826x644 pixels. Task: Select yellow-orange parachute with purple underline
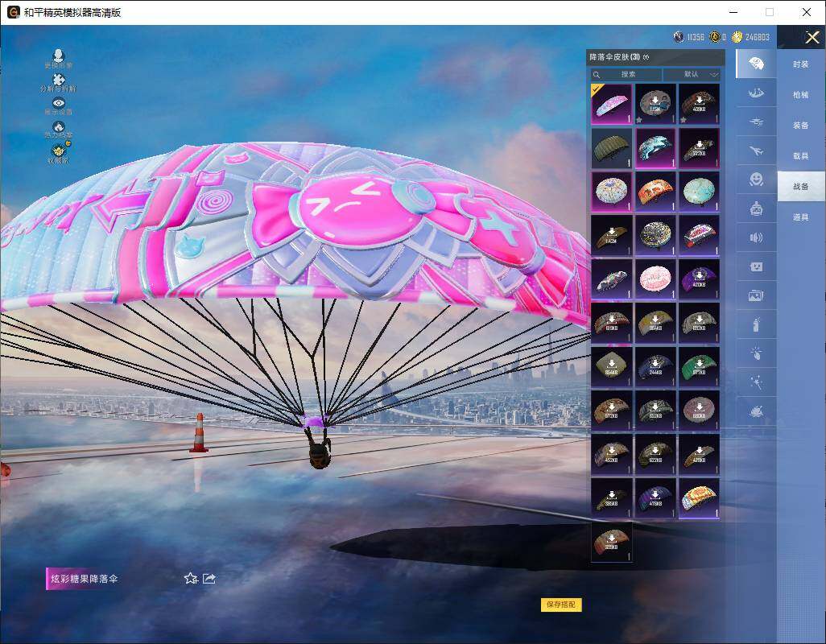click(x=699, y=498)
